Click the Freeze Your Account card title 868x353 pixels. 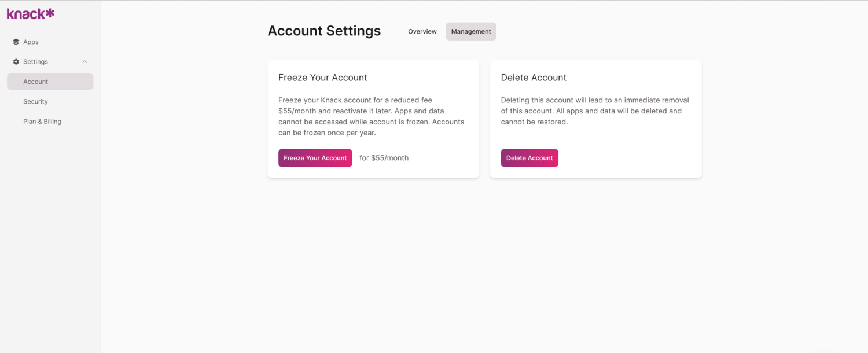point(322,77)
